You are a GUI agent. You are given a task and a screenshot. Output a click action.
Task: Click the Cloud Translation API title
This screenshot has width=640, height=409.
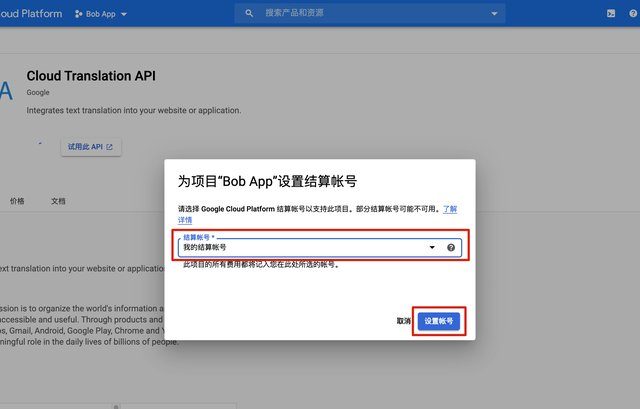point(91,76)
